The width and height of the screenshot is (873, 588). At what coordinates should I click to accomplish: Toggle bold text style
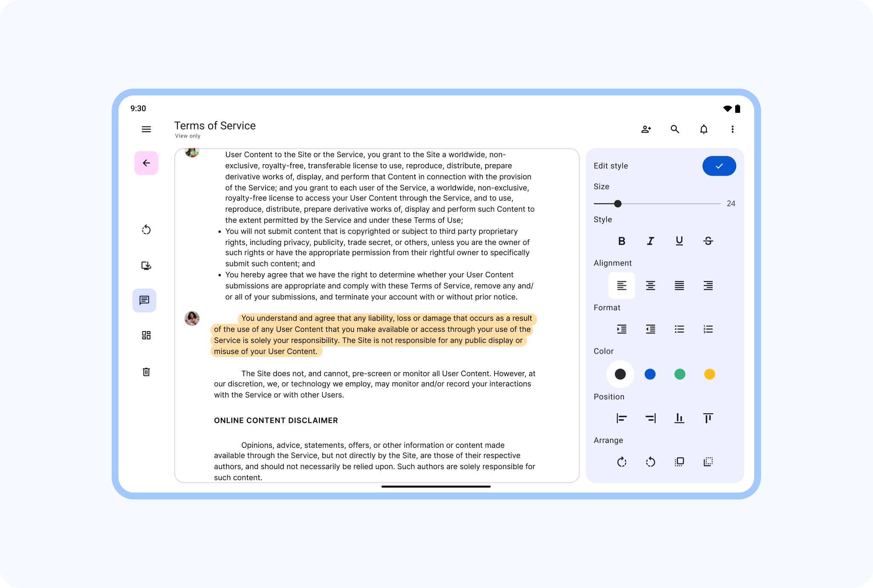(622, 241)
